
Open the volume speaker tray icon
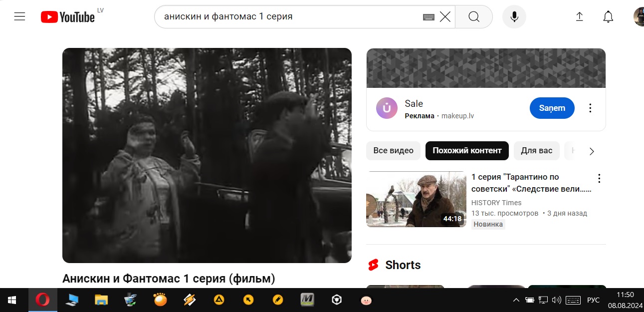pyautogui.click(x=557, y=300)
